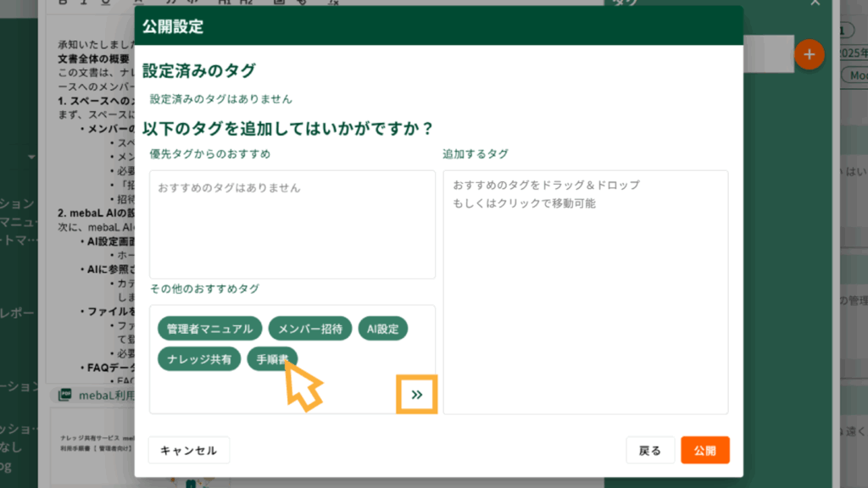Choose the AI設定 tag chip

click(382, 329)
